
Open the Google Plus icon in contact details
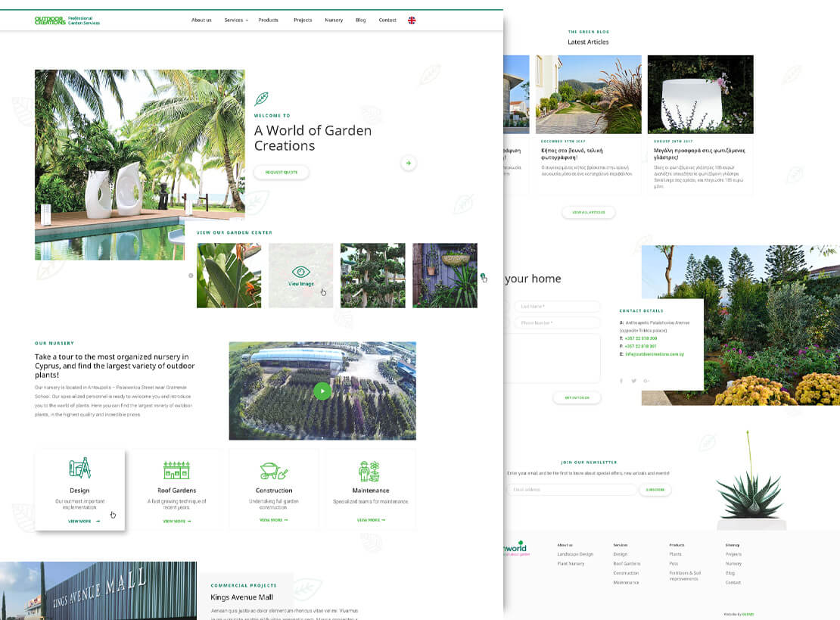click(646, 381)
